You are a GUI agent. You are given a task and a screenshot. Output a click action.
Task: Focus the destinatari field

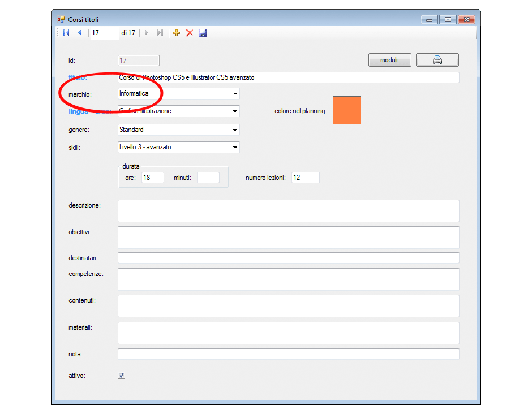click(289, 258)
